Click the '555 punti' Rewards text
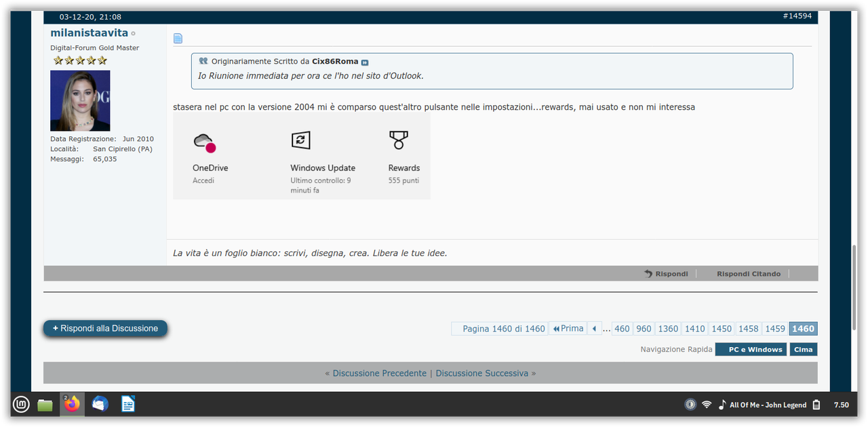This screenshot has width=868, height=427. tap(403, 181)
